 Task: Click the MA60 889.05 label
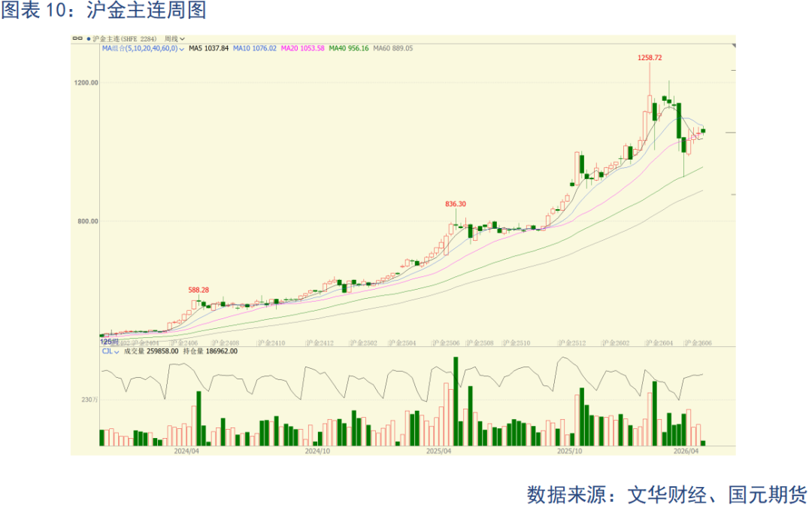click(394, 48)
